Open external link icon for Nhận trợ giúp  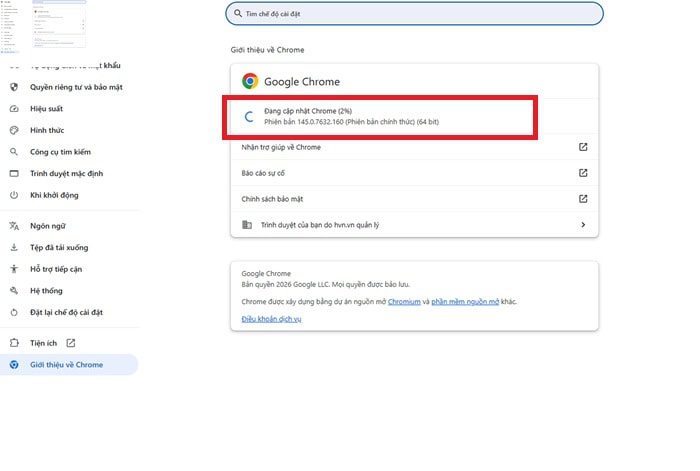point(583,147)
